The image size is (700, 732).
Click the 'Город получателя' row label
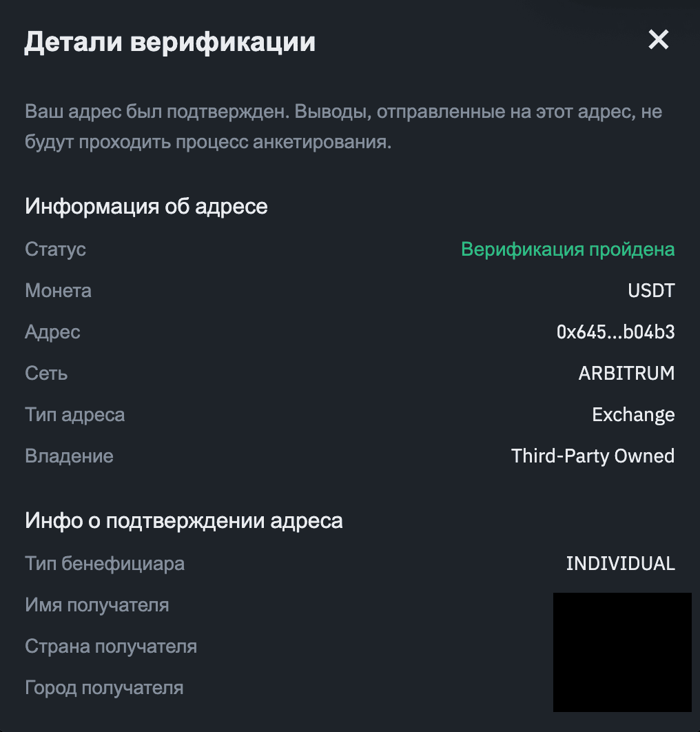[105, 687]
